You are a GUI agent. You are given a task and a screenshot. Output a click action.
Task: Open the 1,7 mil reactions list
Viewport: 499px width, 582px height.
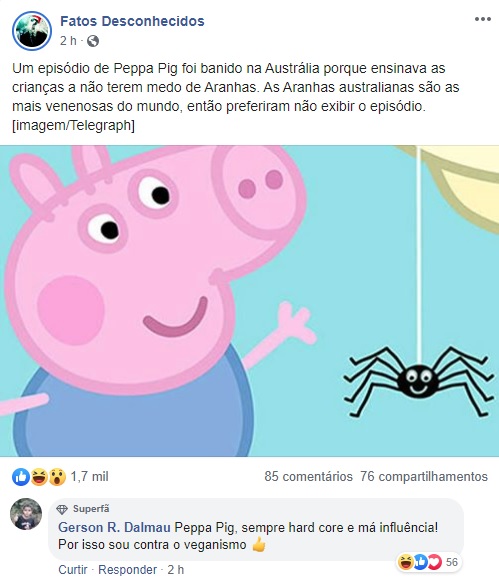pyautogui.click(x=89, y=477)
